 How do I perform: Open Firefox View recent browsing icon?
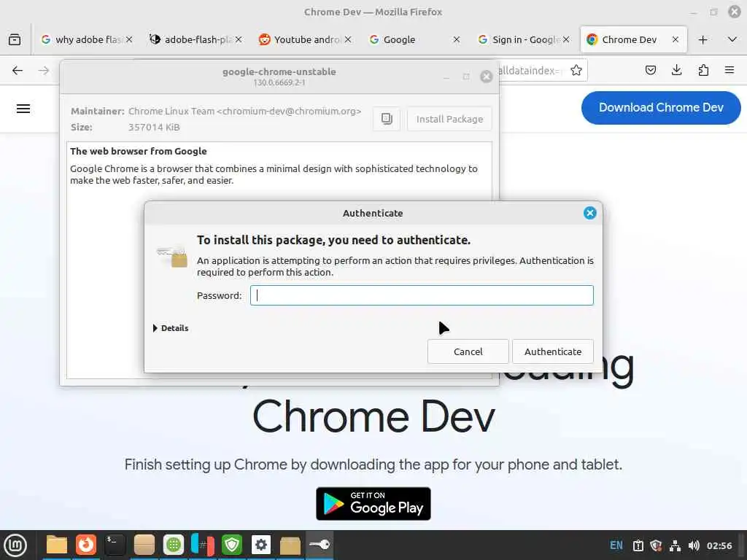(x=15, y=39)
